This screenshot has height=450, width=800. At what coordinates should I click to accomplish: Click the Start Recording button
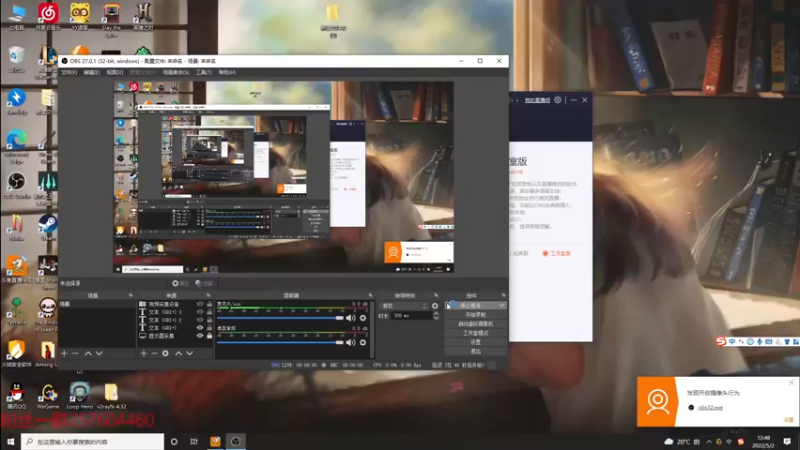476,315
